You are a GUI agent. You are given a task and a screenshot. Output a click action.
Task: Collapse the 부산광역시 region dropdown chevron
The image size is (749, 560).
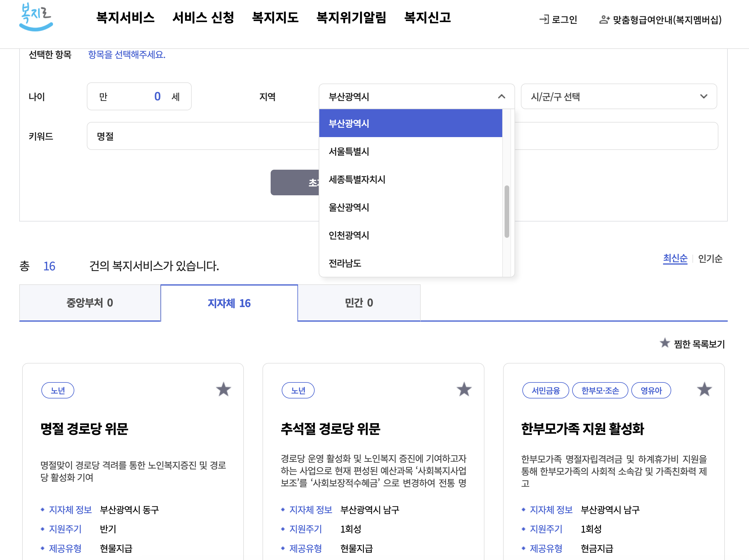click(501, 97)
